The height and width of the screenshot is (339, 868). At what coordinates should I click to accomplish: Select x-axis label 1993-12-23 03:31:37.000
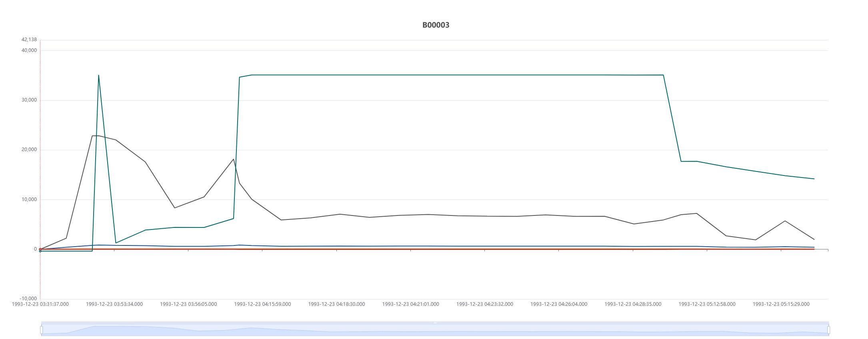40,304
